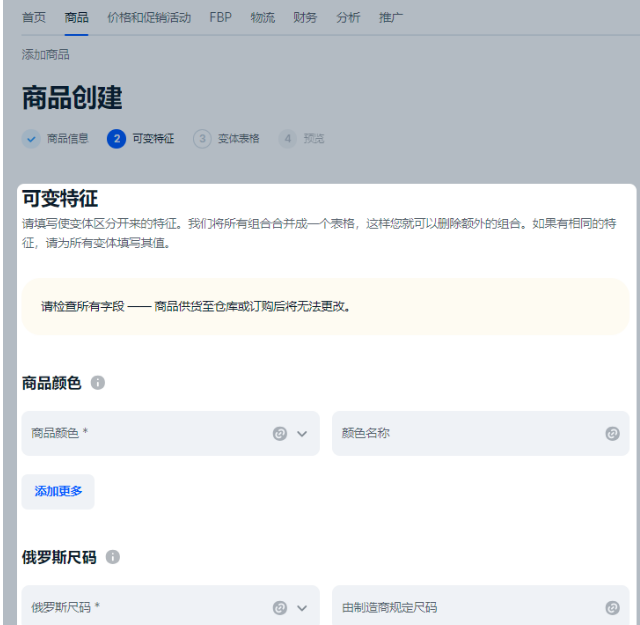Click the 添加商品 breadcrumb link
Image resolution: width=640 pixels, height=625 pixels.
[x=45, y=55]
